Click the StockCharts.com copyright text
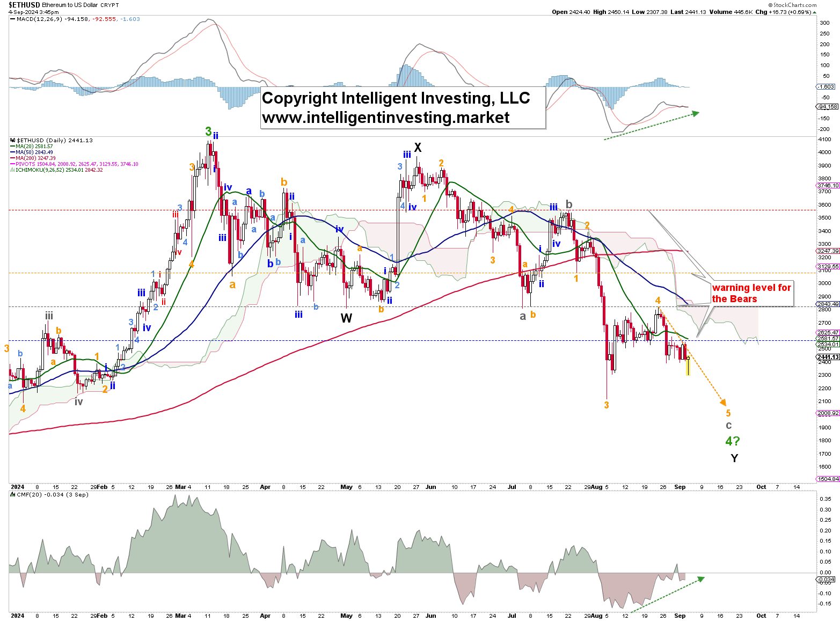This screenshot has width=840, height=621. [792, 5]
